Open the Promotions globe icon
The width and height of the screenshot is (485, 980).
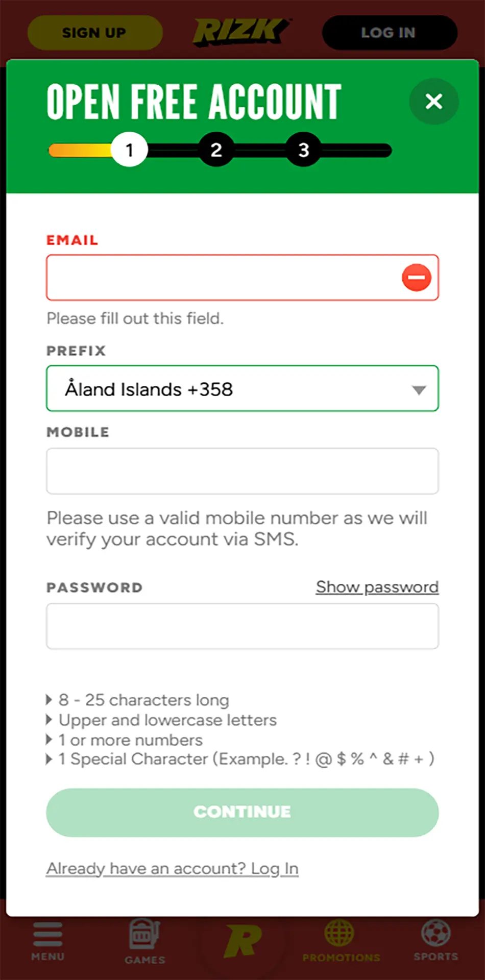click(340, 934)
